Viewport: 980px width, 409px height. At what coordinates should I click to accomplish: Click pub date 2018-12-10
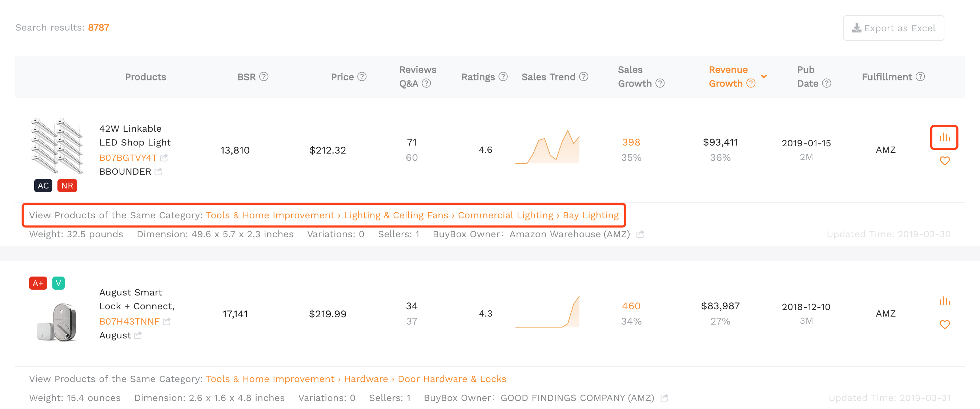806,306
